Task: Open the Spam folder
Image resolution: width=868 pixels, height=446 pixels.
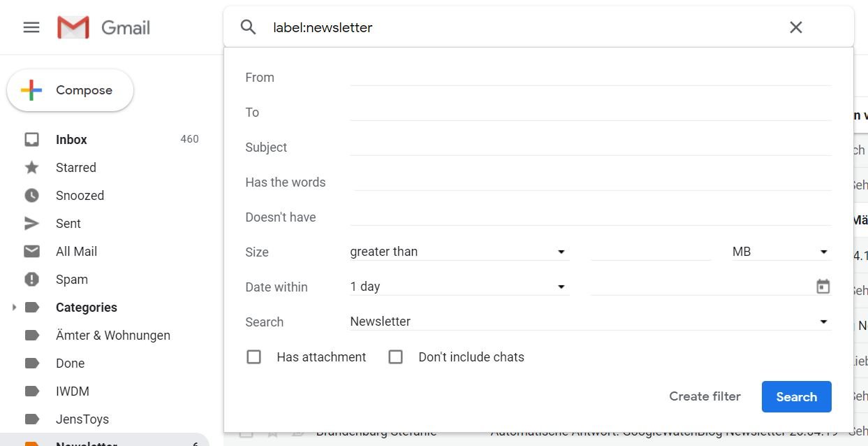Action: (71, 280)
